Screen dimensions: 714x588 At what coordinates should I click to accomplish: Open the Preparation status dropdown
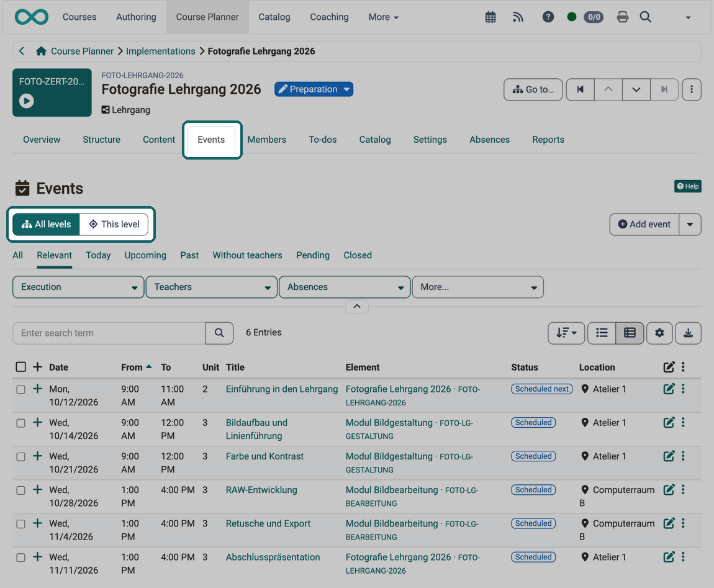pos(314,89)
